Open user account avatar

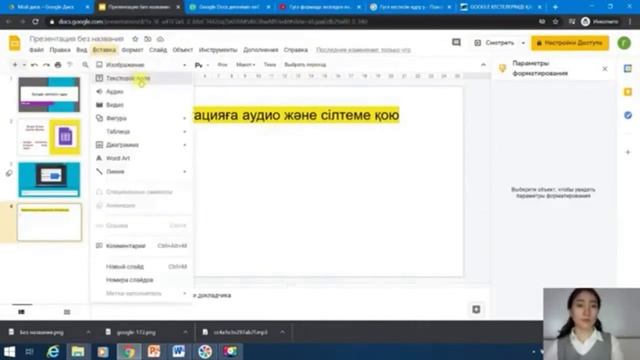pyautogui.click(x=624, y=43)
